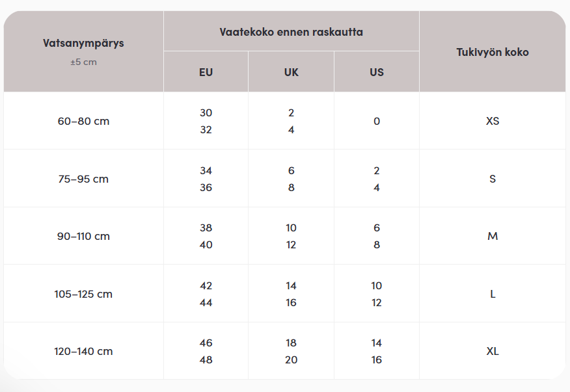Image resolution: width=570 pixels, height=392 pixels.
Task: Click the US column subheader
Action: (x=377, y=72)
